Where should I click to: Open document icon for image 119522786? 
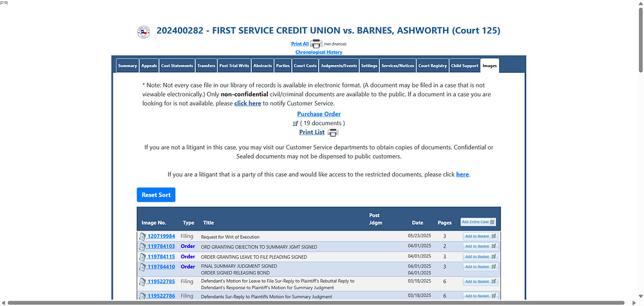(x=142, y=296)
